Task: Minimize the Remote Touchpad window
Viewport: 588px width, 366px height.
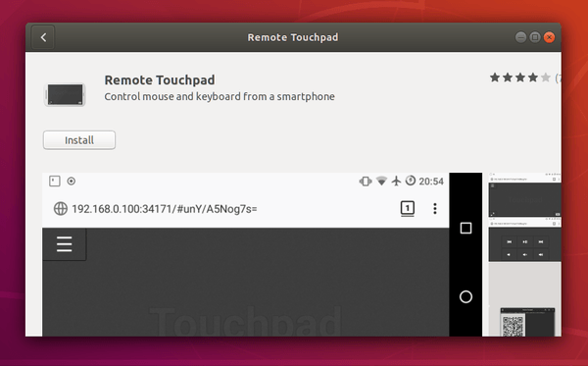Action: [x=520, y=37]
